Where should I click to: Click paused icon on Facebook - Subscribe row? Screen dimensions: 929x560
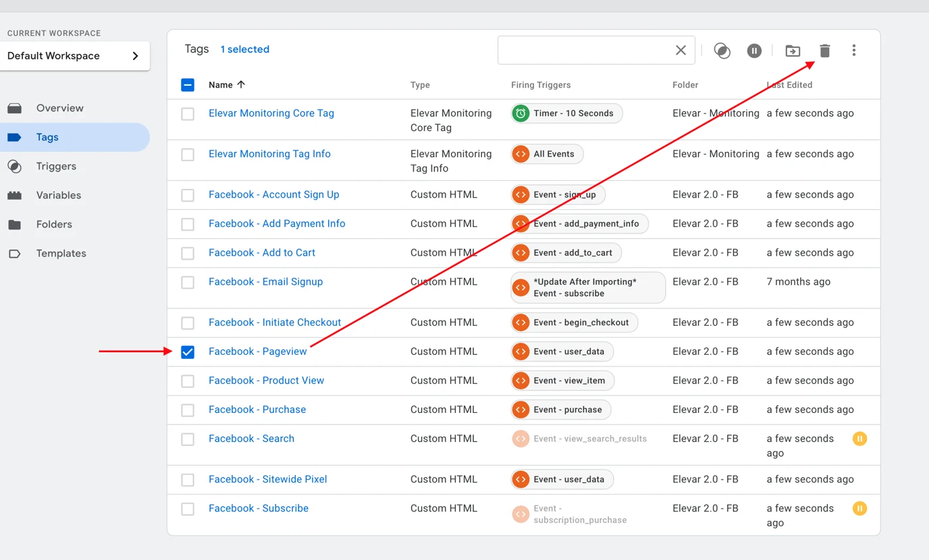point(859,508)
